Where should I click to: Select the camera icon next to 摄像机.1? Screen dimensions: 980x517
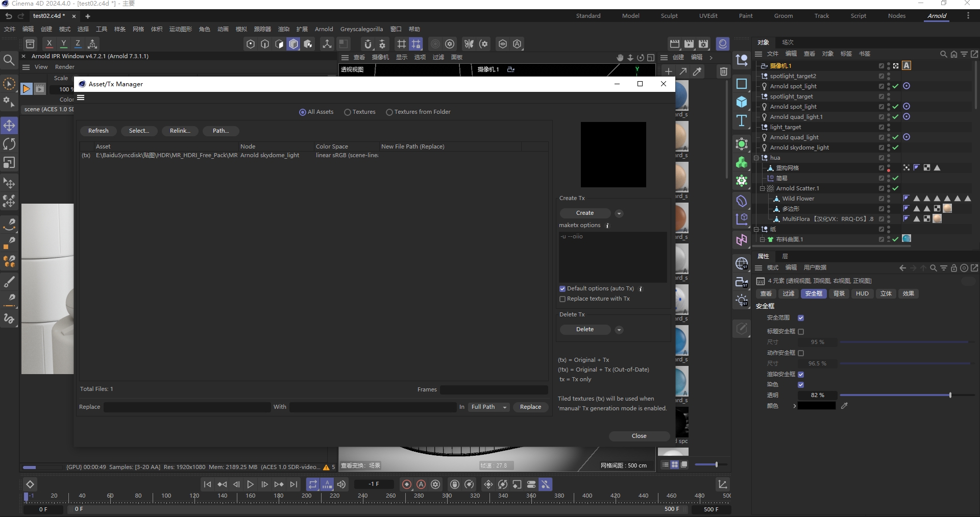click(765, 65)
